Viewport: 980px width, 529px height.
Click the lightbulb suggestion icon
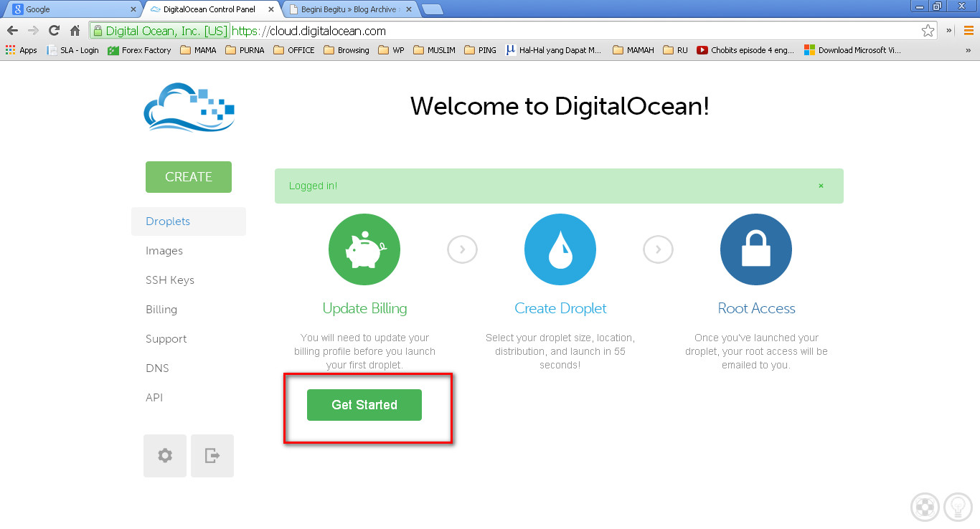pyautogui.click(x=958, y=507)
